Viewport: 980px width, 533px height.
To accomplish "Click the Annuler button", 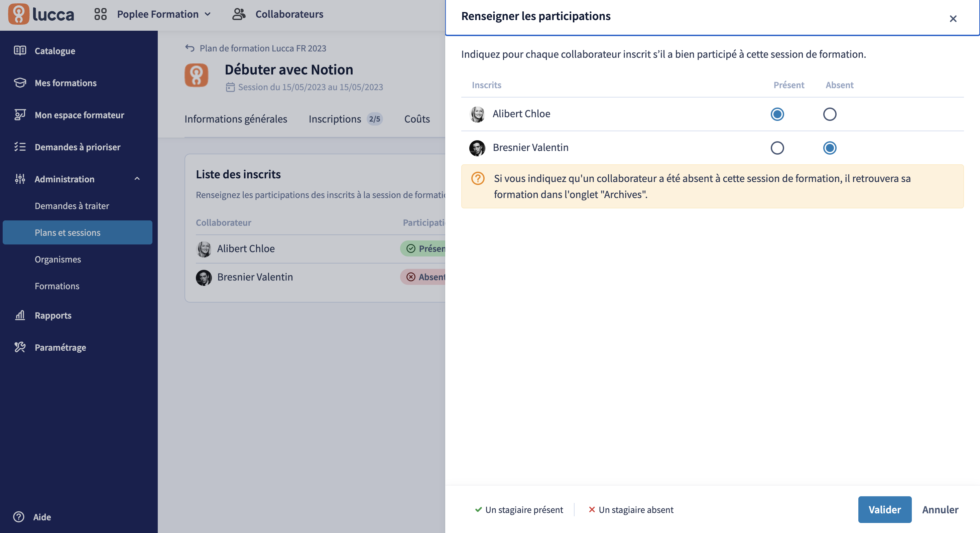I will pyautogui.click(x=940, y=509).
